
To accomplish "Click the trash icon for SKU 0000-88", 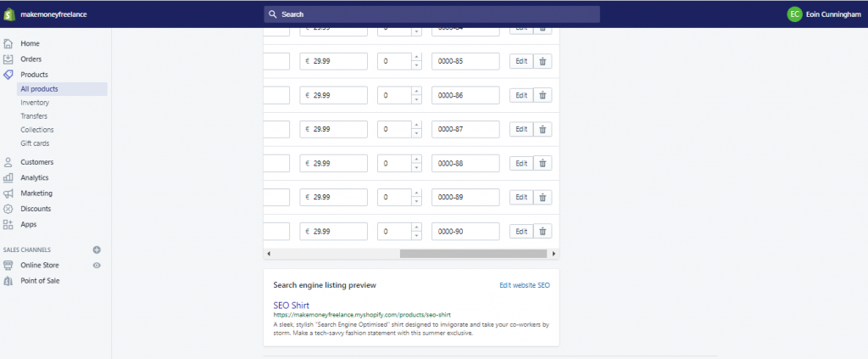I will click(542, 164).
